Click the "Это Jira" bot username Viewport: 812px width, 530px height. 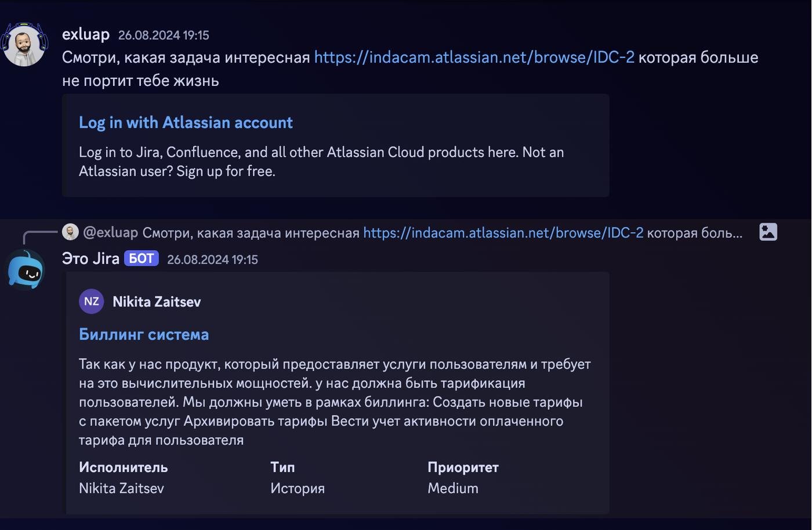tap(90, 259)
